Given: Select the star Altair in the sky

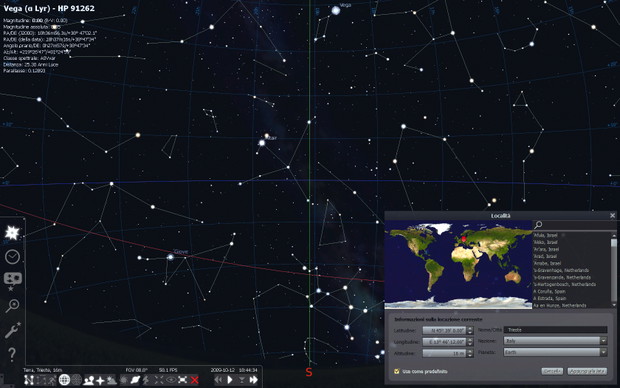Looking at the screenshot, I should (x=262, y=143).
